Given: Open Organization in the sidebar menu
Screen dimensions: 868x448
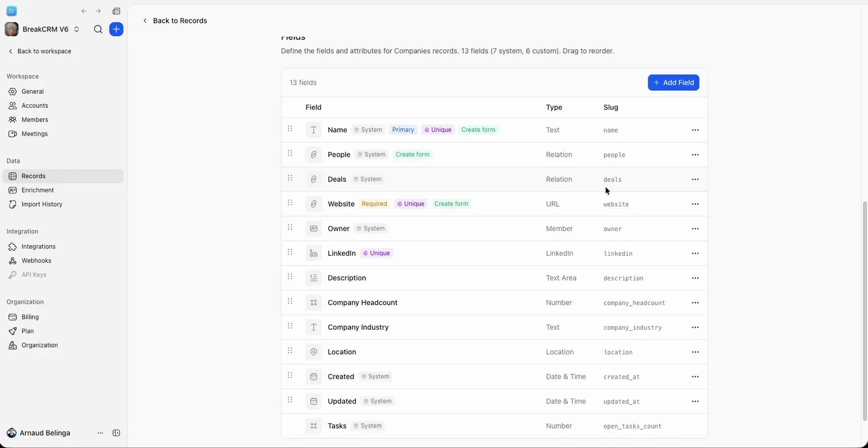Looking at the screenshot, I should coord(63,345).
